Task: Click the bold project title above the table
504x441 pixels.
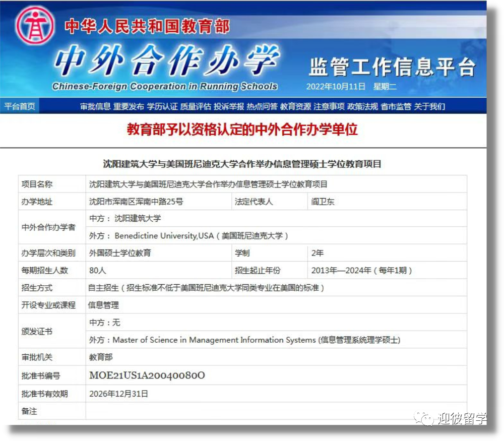Action: (x=242, y=164)
